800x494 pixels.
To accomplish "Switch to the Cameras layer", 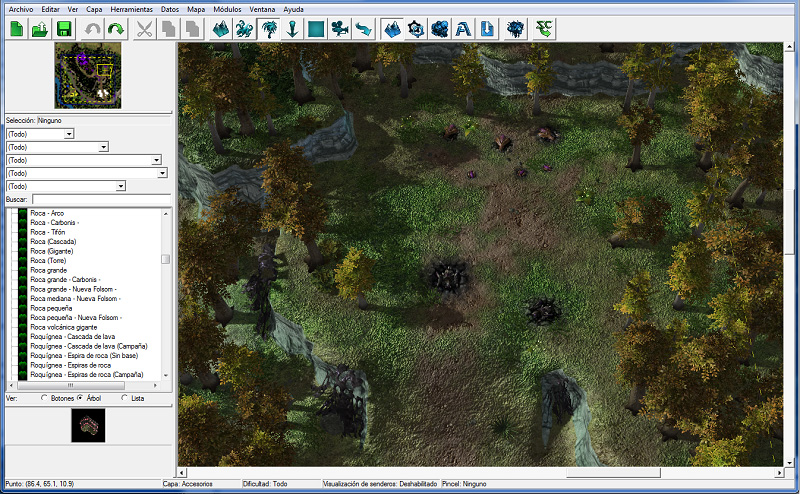I will click(340, 29).
